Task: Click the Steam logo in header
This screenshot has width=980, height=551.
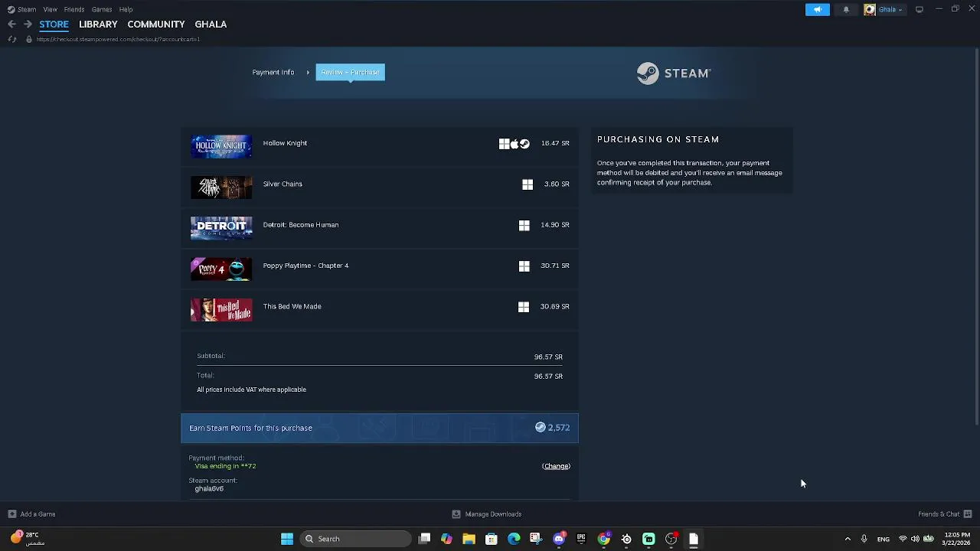Action: 674,73
